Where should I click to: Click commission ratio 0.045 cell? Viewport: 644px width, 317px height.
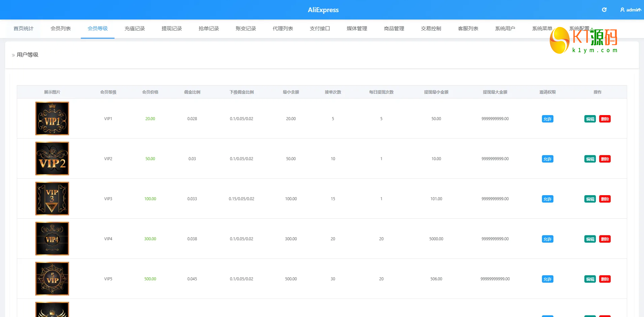click(x=192, y=279)
